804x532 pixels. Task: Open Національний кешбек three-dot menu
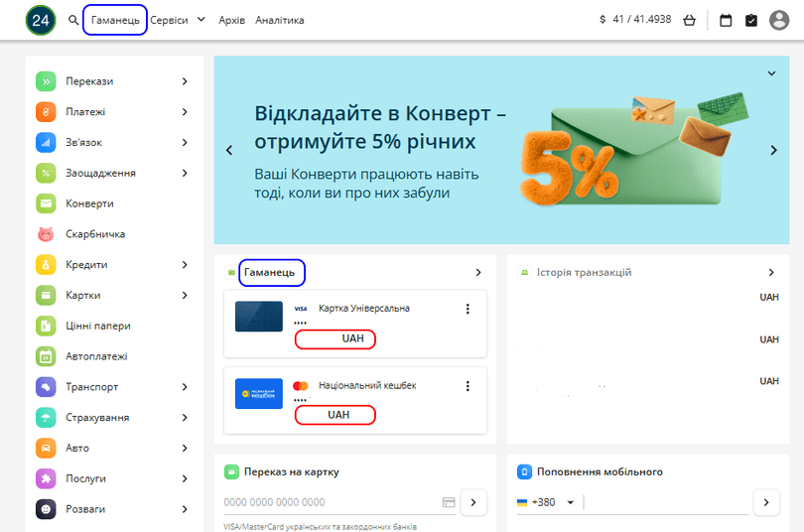pyautogui.click(x=468, y=386)
